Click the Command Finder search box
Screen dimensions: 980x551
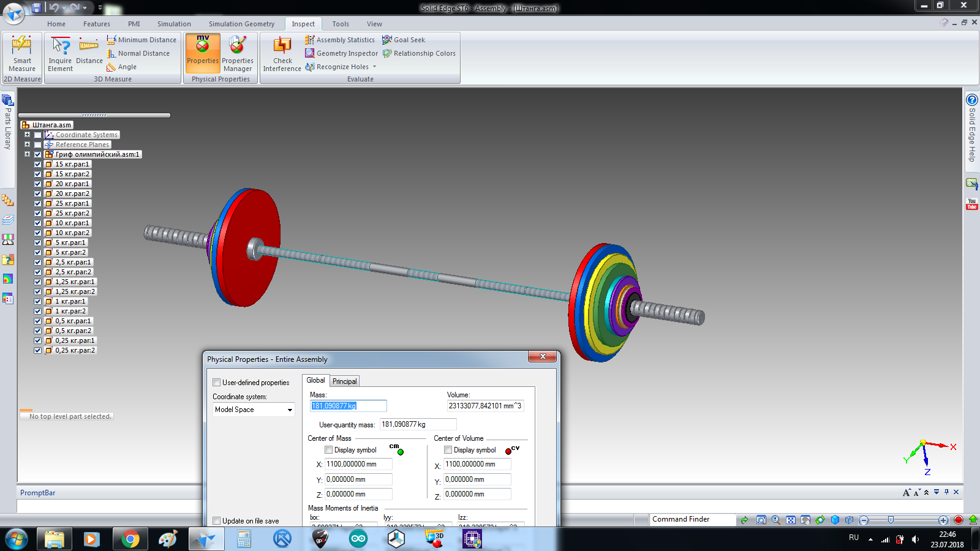click(x=693, y=519)
